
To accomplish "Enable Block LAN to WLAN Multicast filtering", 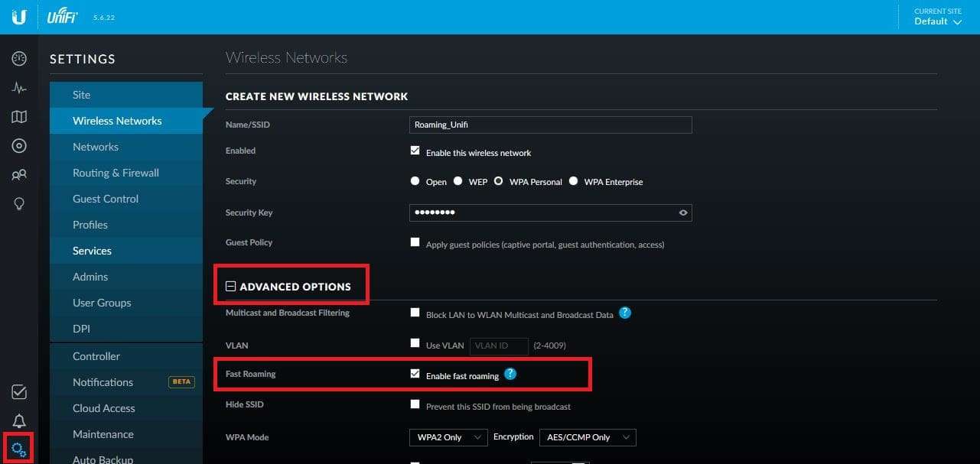I will 415,312.
